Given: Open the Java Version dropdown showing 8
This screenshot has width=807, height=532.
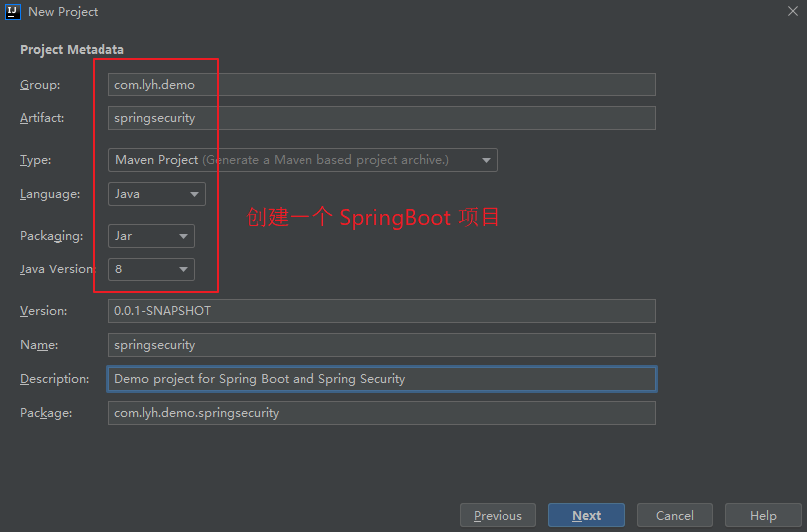Looking at the screenshot, I should (x=151, y=269).
